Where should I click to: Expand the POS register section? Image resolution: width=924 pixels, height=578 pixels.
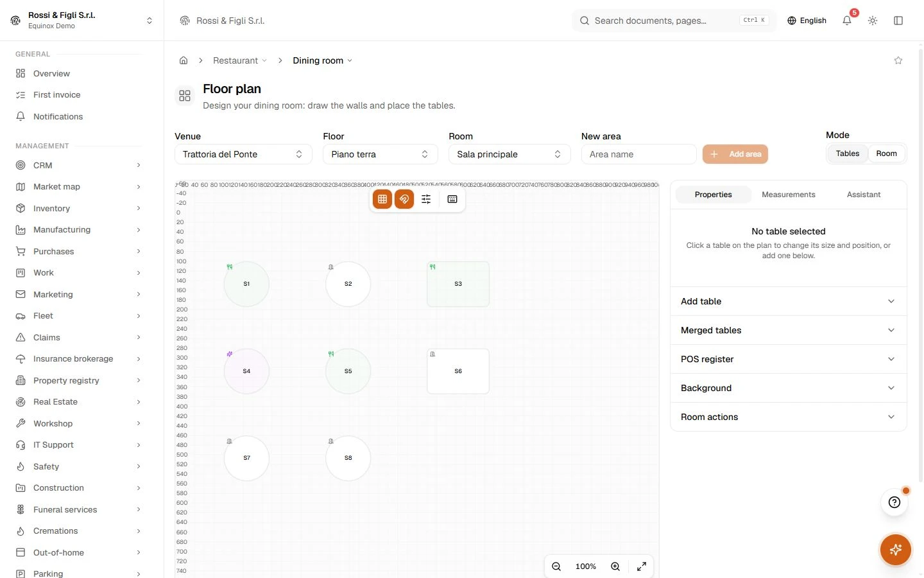click(x=789, y=359)
